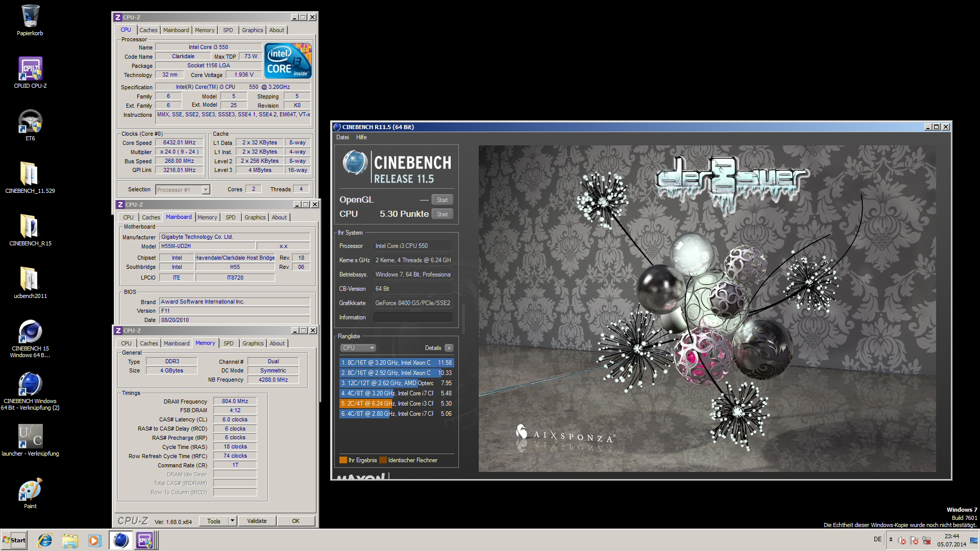Open Caches tab in bottom CPU-Z window
Viewport: 980px width, 551px height.
pyautogui.click(x=149, y=343)
